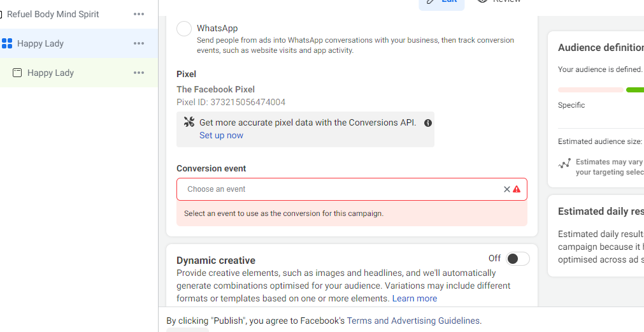Click The Facebook Pixel name
The image size is (644, 332).
(216, 89)
